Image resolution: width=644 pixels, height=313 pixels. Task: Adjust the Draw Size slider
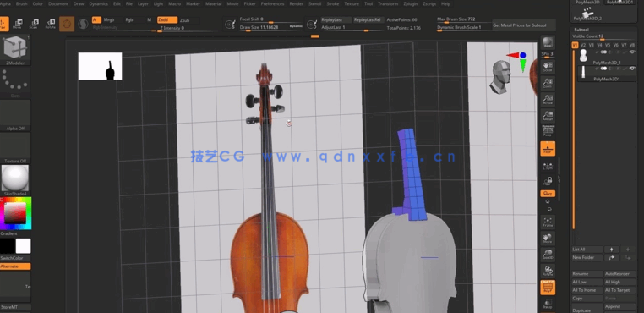[x=270, y=27]
